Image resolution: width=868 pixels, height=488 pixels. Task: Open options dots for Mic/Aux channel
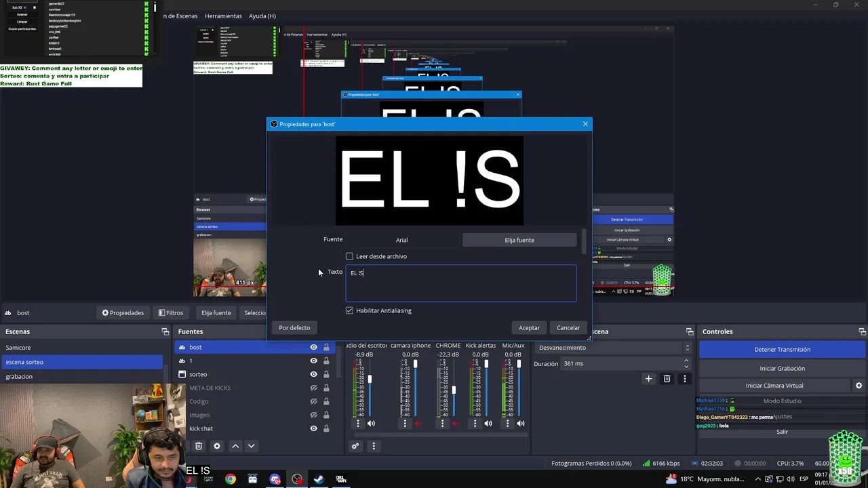click(508, 424)
